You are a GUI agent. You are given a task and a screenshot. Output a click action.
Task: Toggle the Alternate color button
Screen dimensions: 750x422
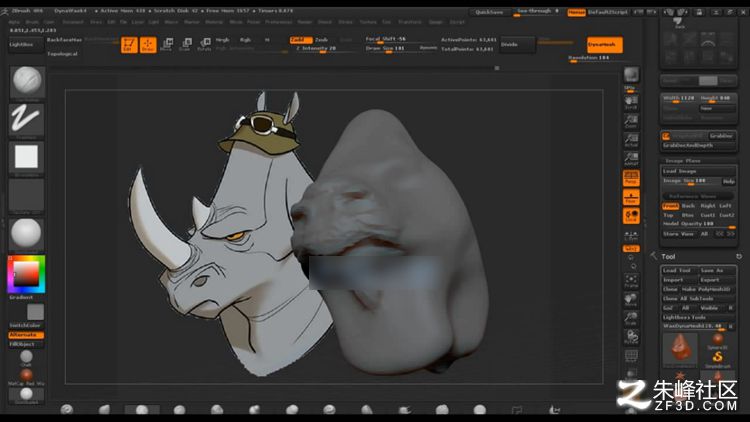[26, 335]
